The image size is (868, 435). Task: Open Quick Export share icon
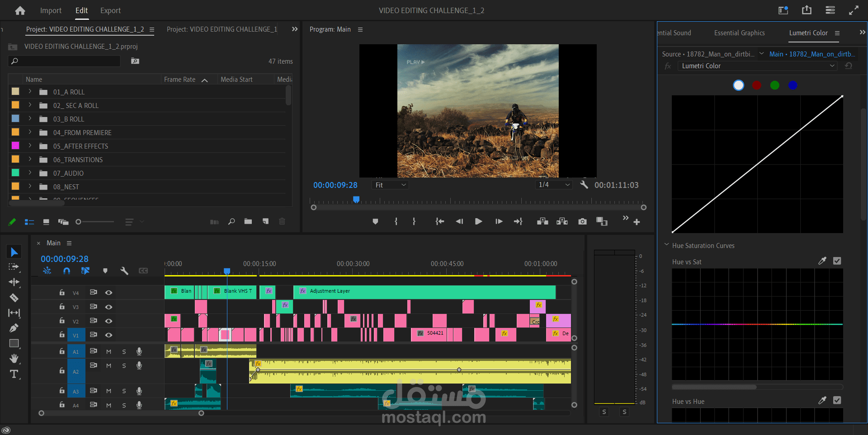click(x=807, y=10)
